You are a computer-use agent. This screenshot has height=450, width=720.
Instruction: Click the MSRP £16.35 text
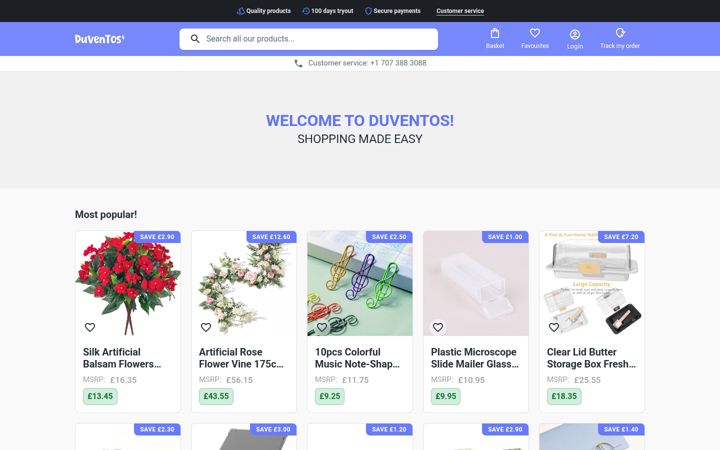coord(110,380)
